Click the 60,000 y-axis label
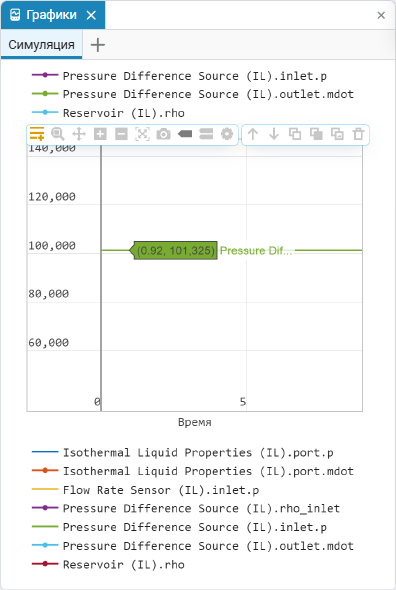This screenshot has height=590, width=396. (49, 342)
